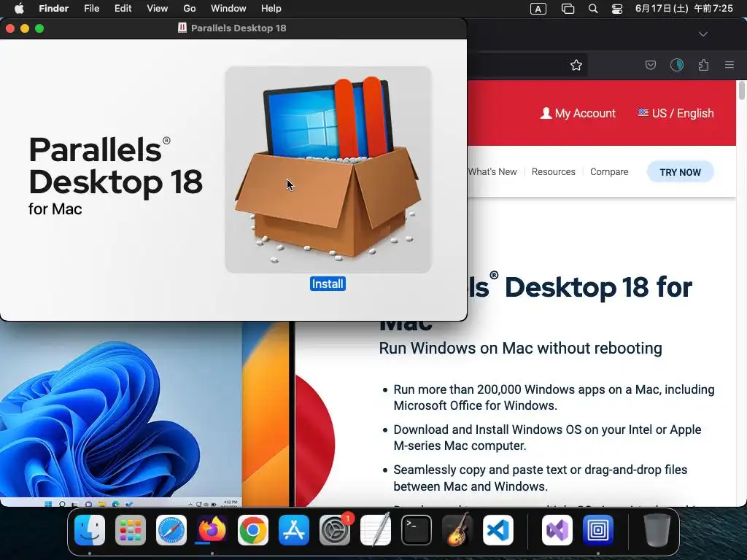The width and height of the screenshot is (747, 560).
Task: Click the date and time in menu bar
Action: tap(684, 9)
